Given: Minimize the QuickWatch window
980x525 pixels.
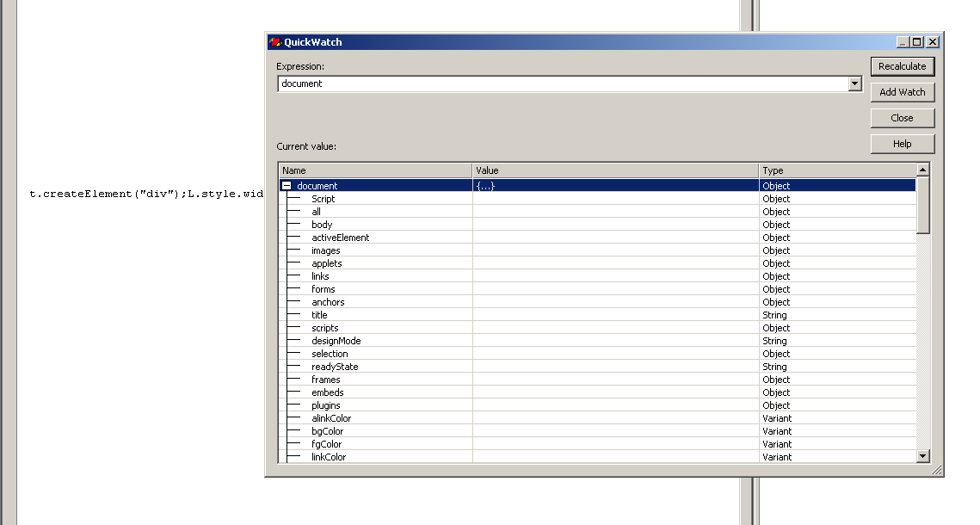Looking at the screenshot, I should point(903,41).
